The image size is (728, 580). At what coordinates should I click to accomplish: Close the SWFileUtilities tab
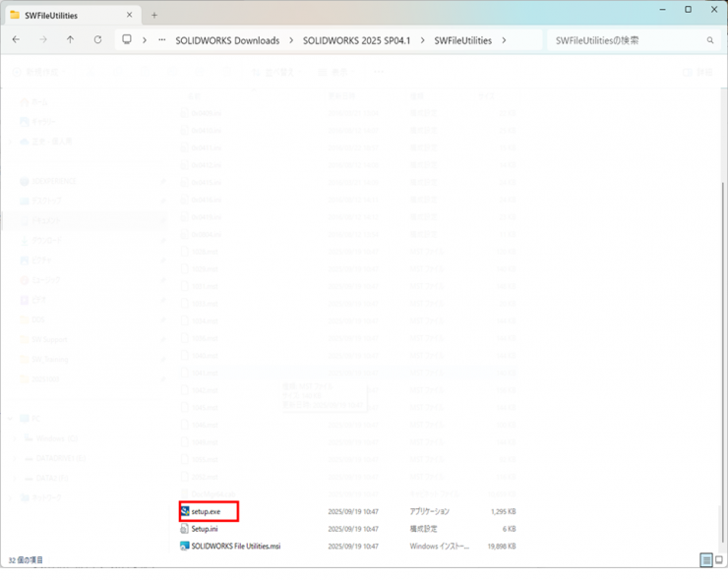129,15
